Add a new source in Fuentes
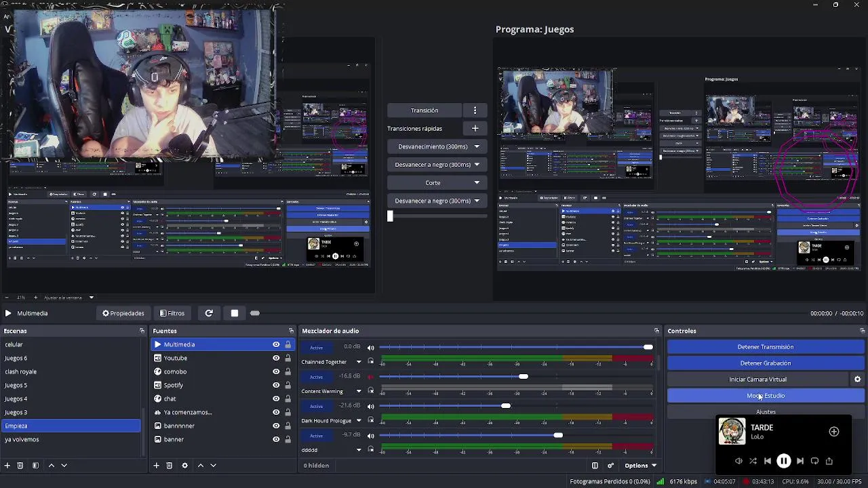The height and width of the screenshot is (488, 868). point(156,466)
